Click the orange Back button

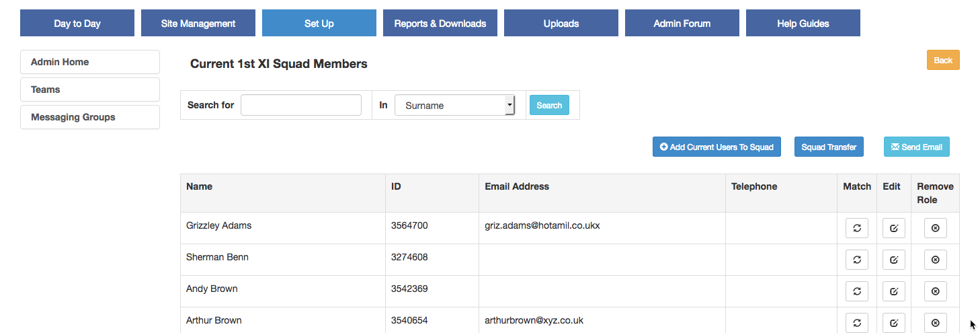coord(943,61)
